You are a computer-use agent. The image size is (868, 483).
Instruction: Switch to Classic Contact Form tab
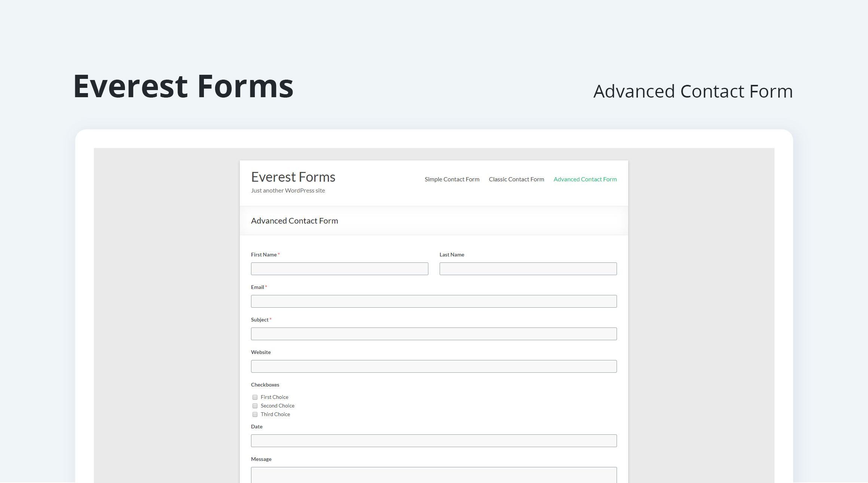516,179
